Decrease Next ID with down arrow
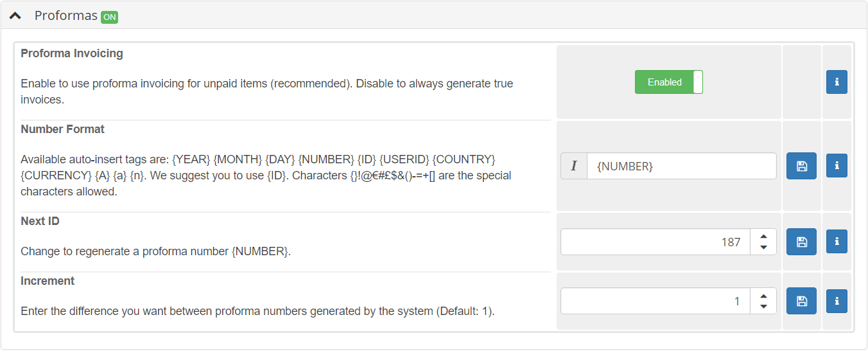 point(763,248)
